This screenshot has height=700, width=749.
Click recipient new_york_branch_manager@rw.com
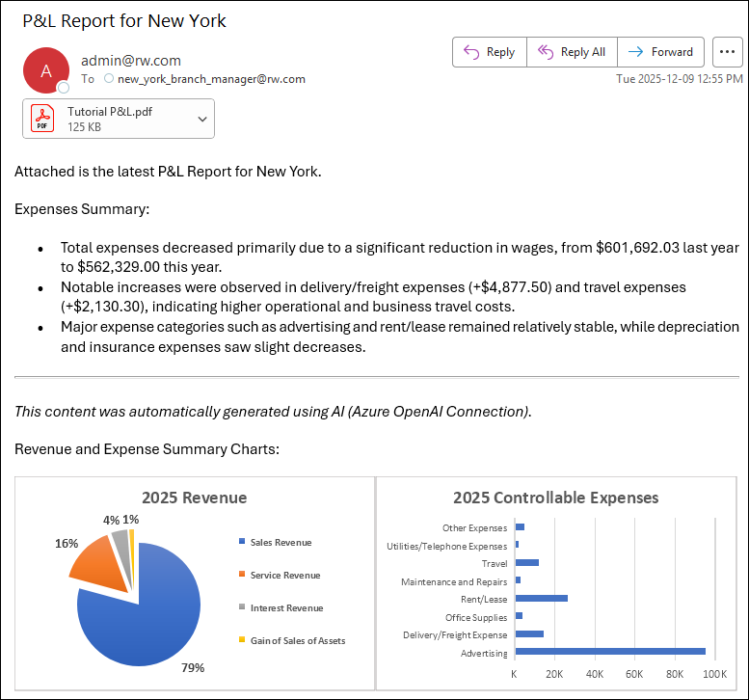coord(211,79)
